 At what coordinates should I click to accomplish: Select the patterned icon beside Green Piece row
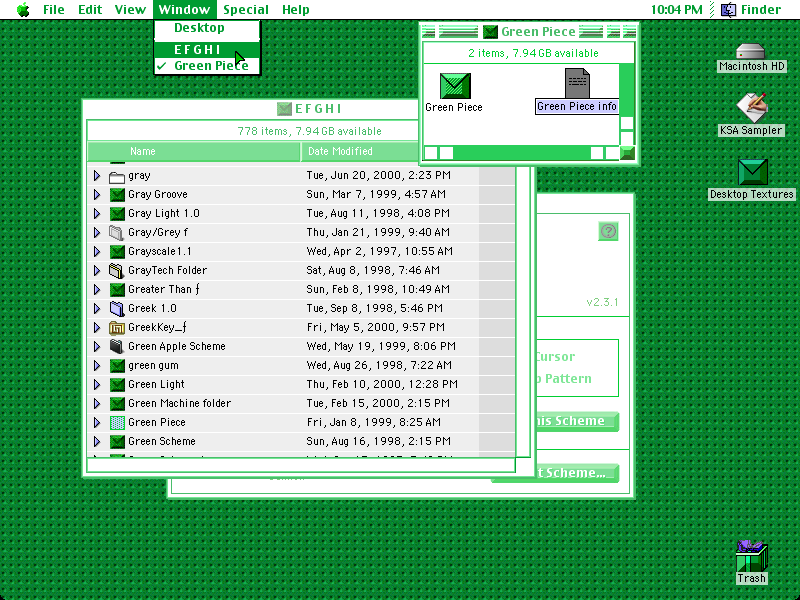[117, 422]
